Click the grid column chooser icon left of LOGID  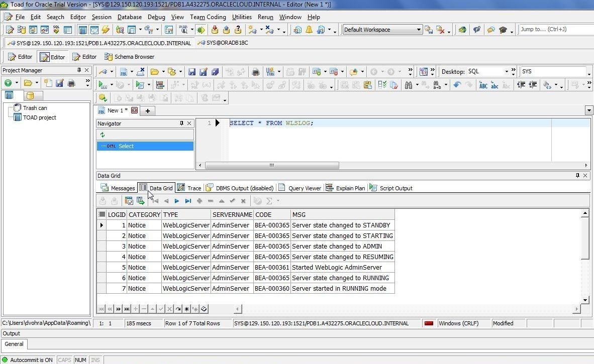pos(102,214)
